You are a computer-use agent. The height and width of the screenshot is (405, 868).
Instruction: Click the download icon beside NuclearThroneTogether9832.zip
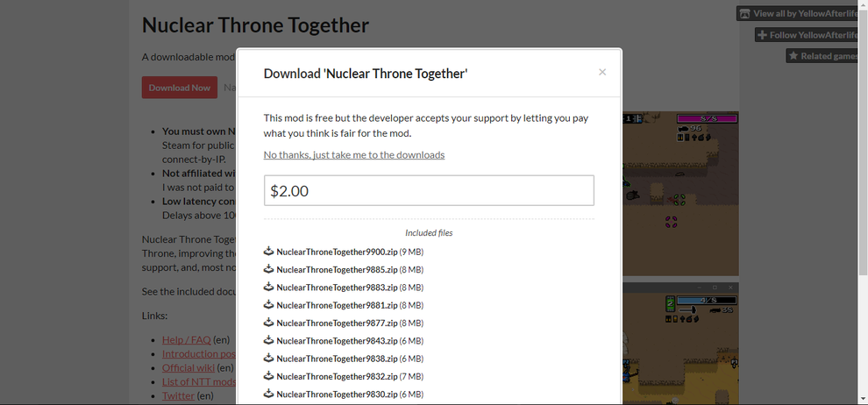pos(268,375)
